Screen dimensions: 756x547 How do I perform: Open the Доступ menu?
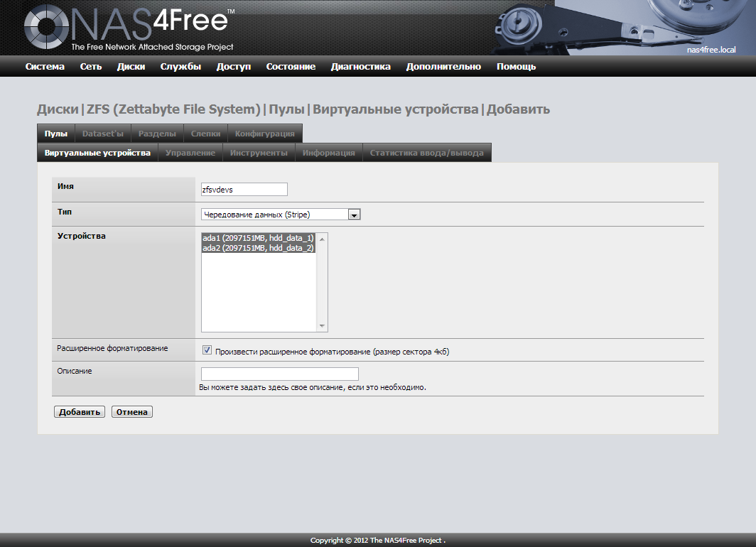(x=233, y=67)
